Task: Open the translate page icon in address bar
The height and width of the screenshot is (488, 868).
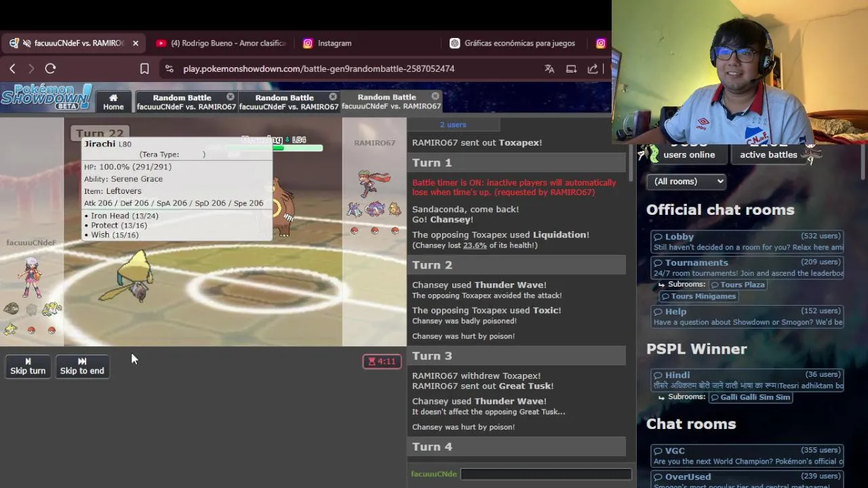Action: coord(549,68)
